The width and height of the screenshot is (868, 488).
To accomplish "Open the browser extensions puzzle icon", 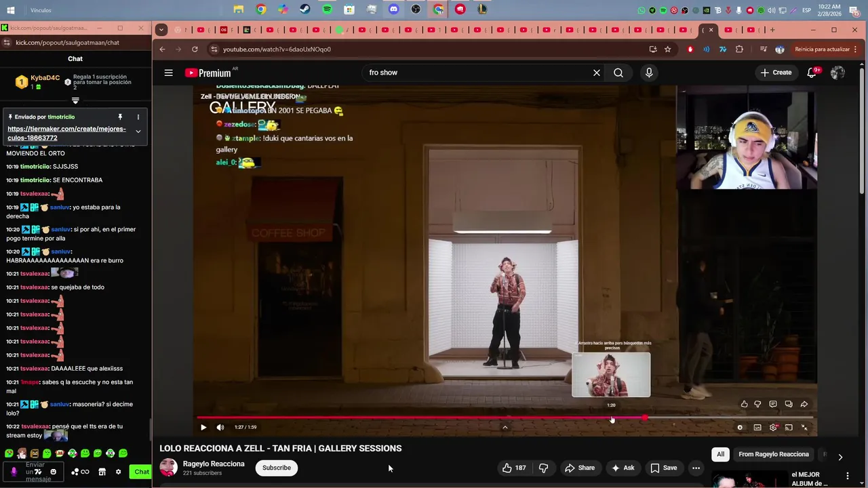I will click(739, 49).
